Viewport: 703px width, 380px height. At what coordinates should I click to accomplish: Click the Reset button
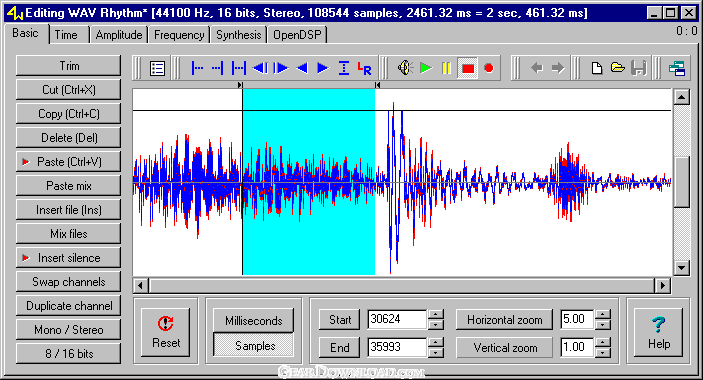tap(165, 332)
